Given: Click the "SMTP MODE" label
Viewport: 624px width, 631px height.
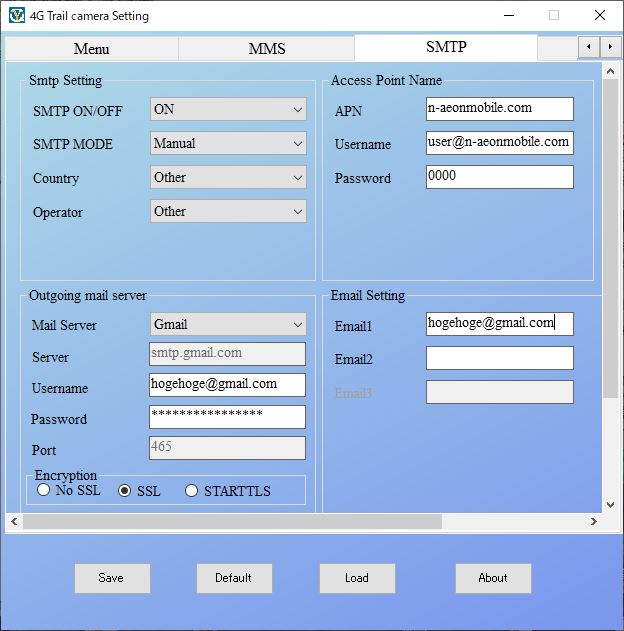Looking at the screenshot, I should [73, 144].
